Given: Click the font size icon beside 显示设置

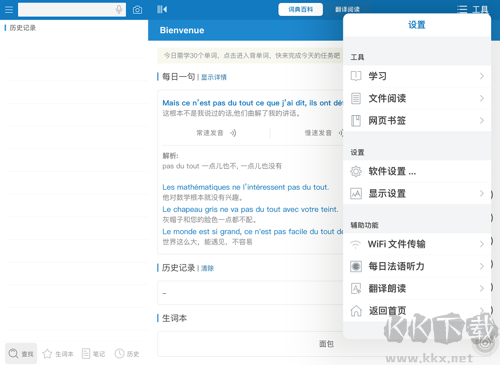Looking at the screenshot, I should click(x=356, y=193).
